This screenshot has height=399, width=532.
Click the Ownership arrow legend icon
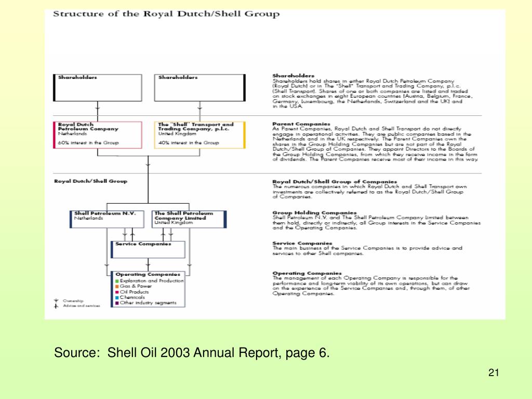click(x=56, y=301)
